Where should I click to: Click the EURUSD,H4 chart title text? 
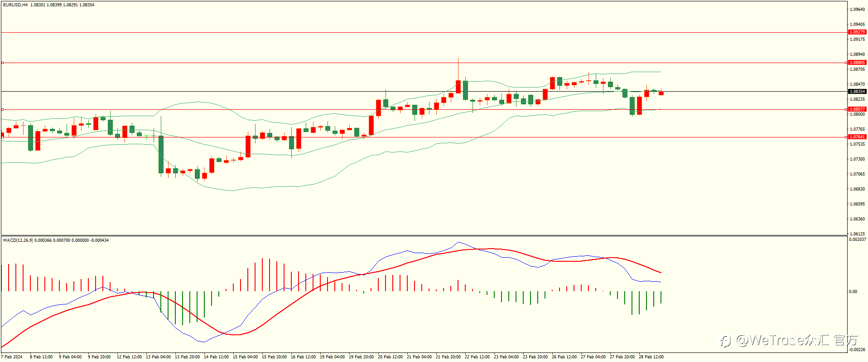(x=15, y=5)
